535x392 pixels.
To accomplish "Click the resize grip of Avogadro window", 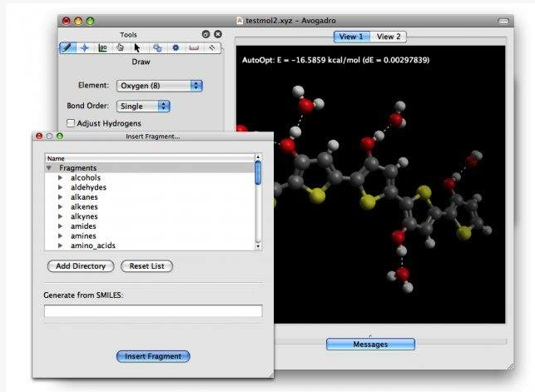I will pos(510,366).
